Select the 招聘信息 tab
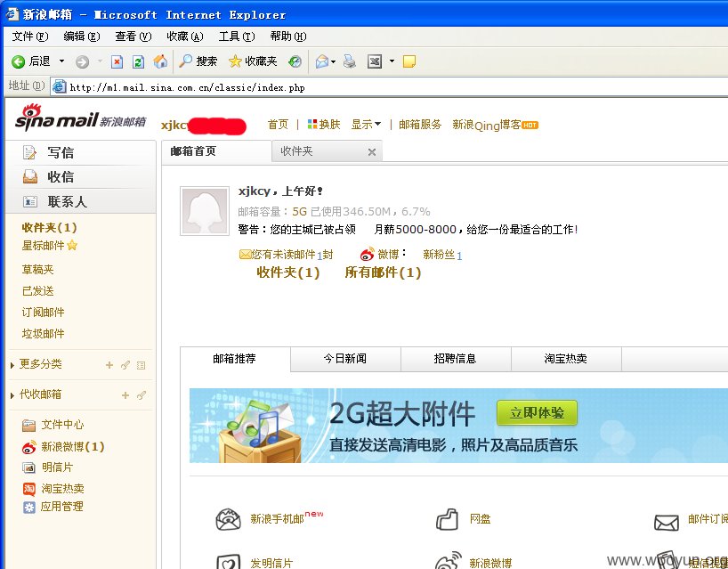 point(456,359)
